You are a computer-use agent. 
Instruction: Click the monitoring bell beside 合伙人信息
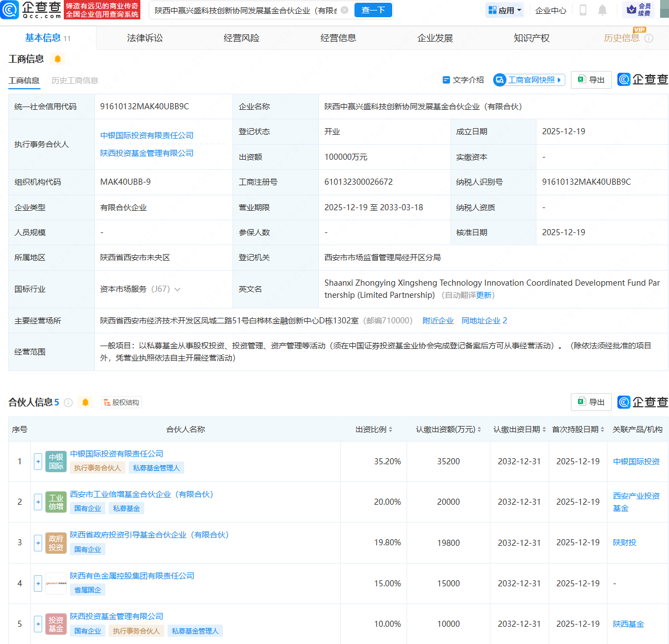click(x=85, y=403)
